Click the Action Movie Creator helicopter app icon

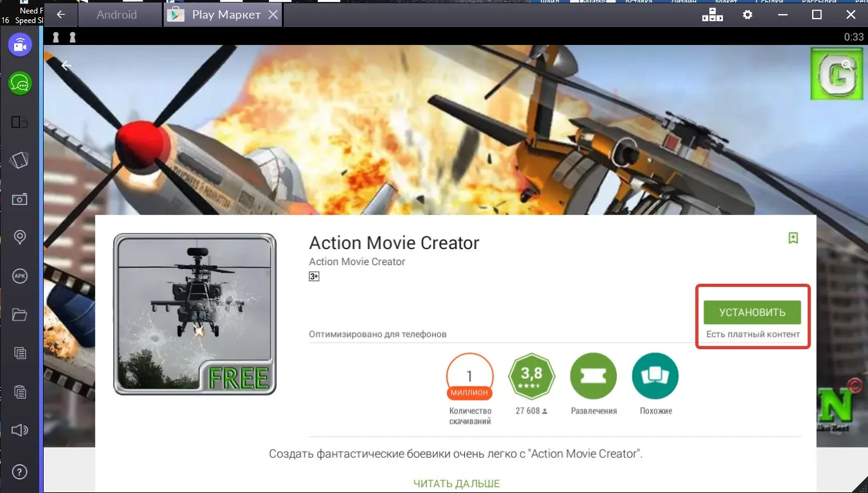pos(195,314)
